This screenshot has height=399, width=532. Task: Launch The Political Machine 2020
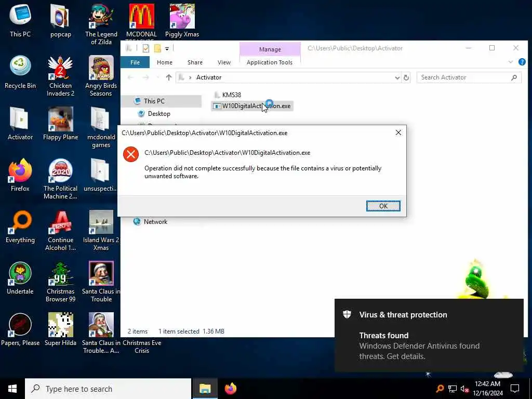click(x=60, y=179)
